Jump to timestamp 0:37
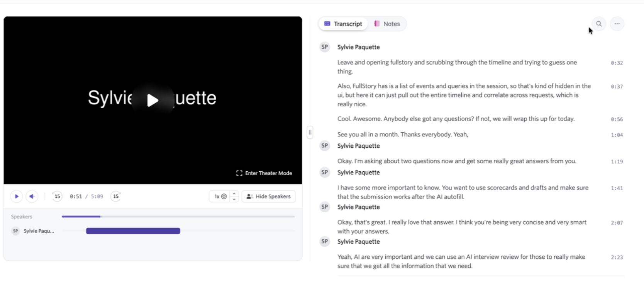644x297 pixels. (617, 87)
